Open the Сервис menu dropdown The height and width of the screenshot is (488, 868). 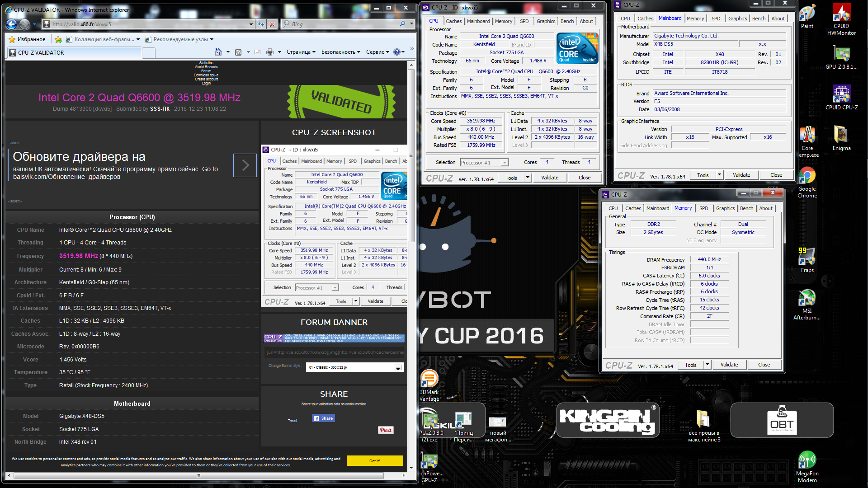pos(377,52)
